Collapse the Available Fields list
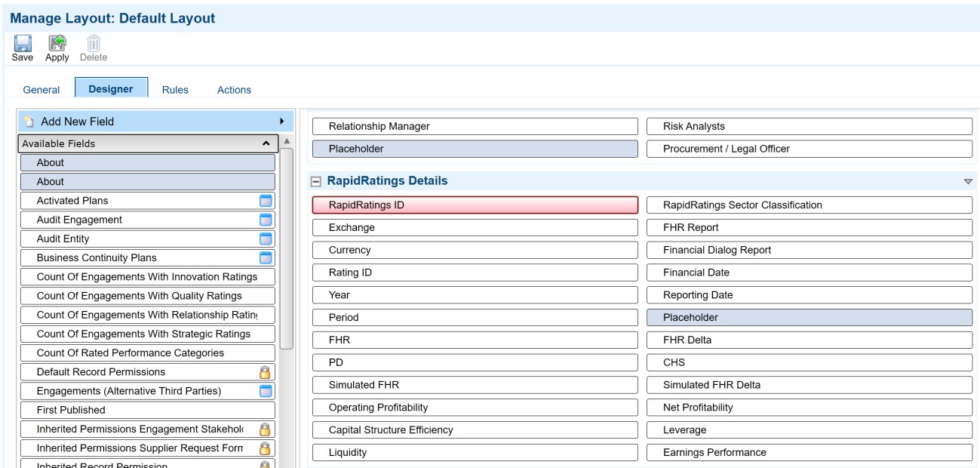Screen dimensions: 980x468 coord(266,143)
